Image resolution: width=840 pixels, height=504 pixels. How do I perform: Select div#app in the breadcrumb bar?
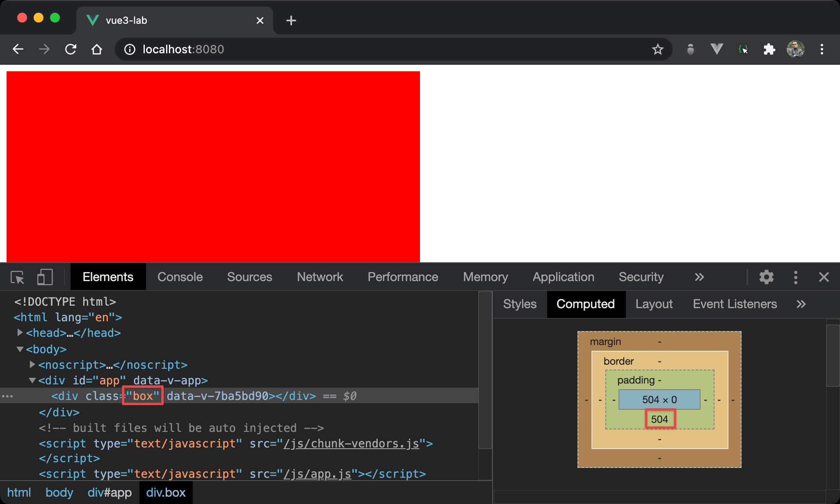(110, 493)
